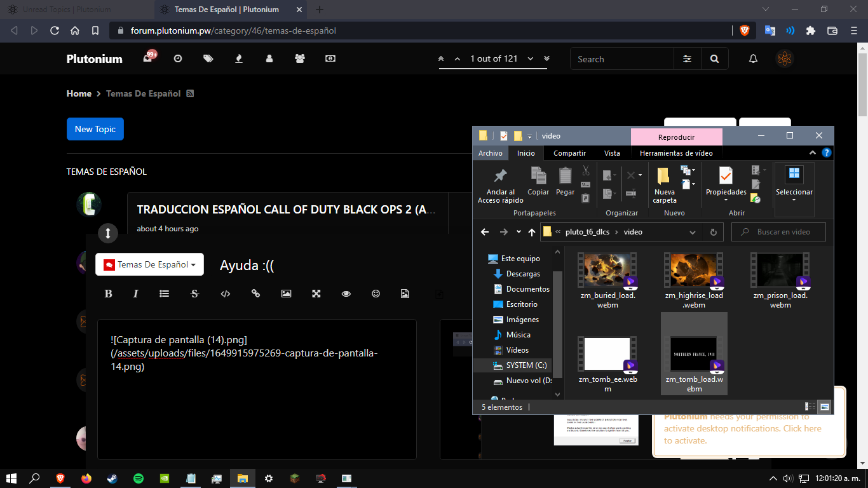Toggle composer preview eye icon
This screenshot has width=868, height=488.
point(346,294)
